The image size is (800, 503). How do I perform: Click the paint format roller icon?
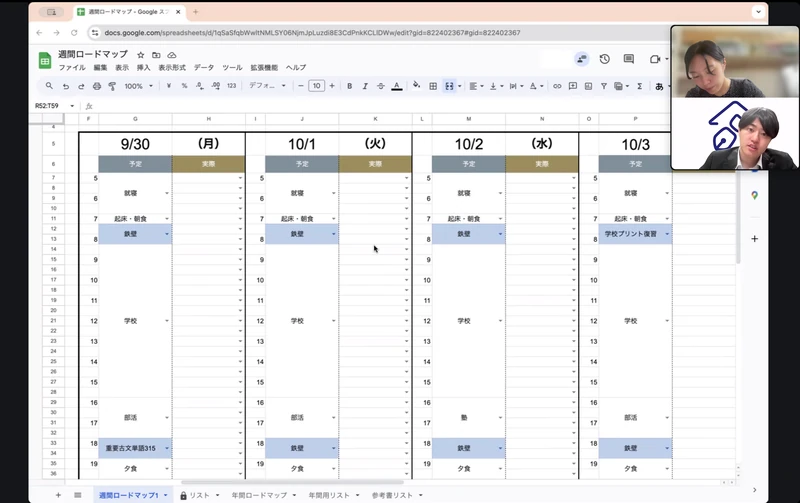[113, 86]
